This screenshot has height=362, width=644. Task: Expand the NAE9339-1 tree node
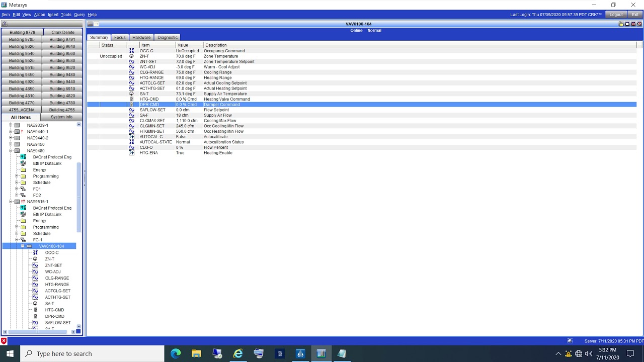pos(11,125)
